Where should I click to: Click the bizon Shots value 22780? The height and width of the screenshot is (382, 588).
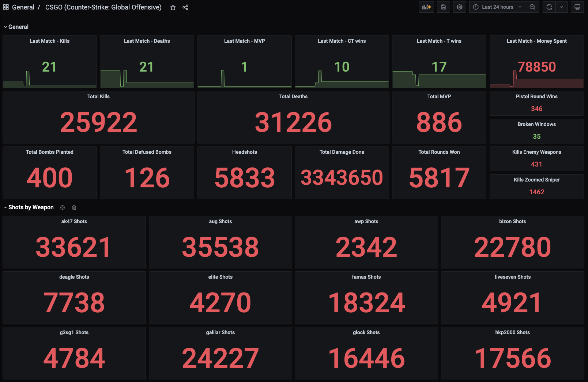click(x=513, y=247)
